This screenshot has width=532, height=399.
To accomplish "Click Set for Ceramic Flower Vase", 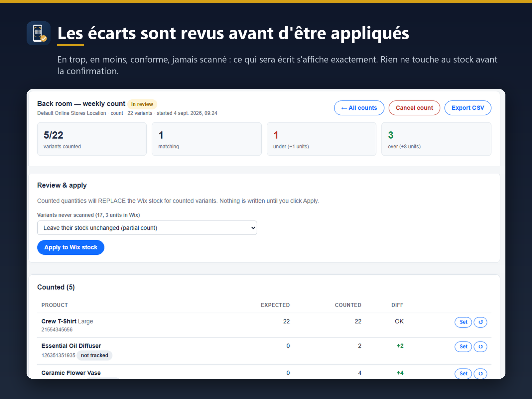I will tap(464, 373).
